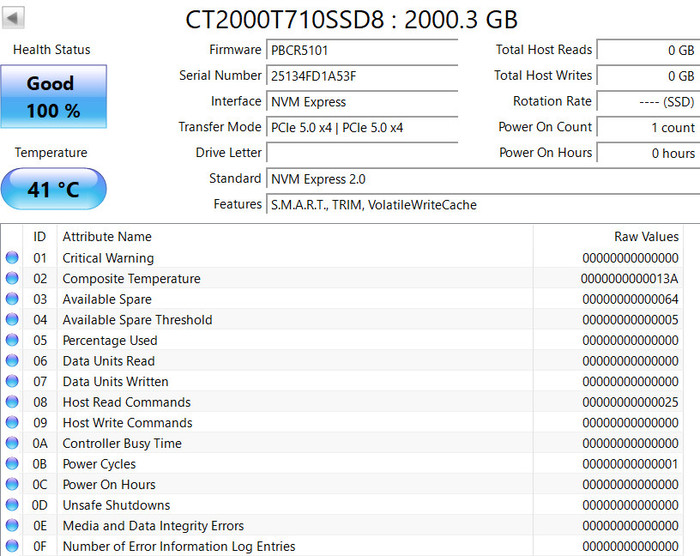The width and height of the screenshot is (700, 556).
Task: Click the ID cell 0F
Action: coord(40,546)
